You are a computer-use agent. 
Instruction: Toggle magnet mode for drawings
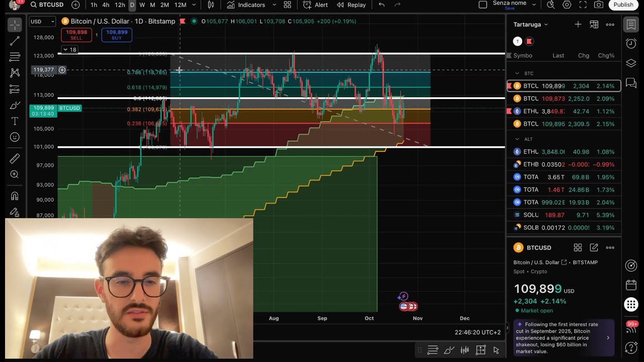(15, 196)
